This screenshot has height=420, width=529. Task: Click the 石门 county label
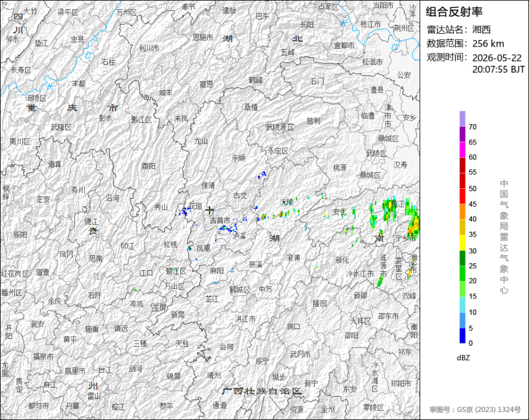pos(317,81)
